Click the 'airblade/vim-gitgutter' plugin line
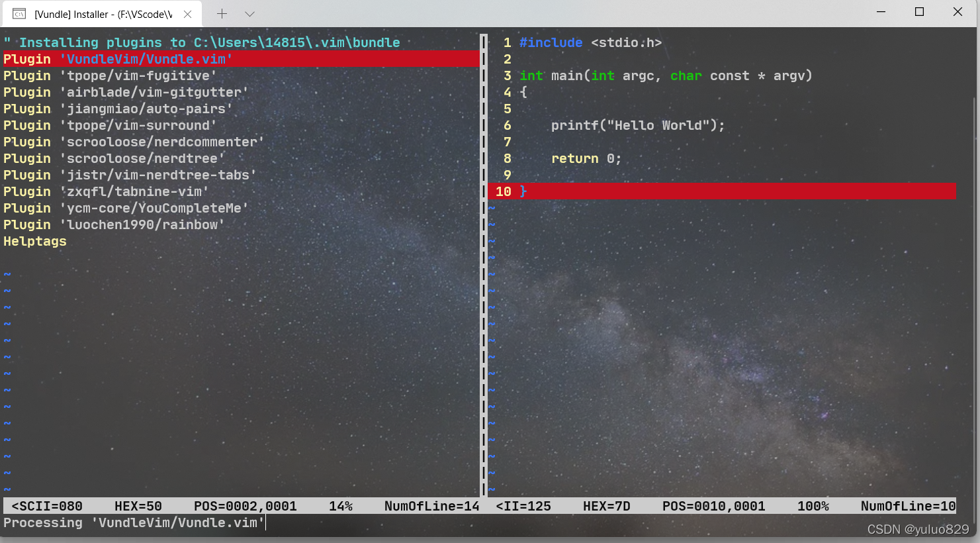 tap(126, 92)
